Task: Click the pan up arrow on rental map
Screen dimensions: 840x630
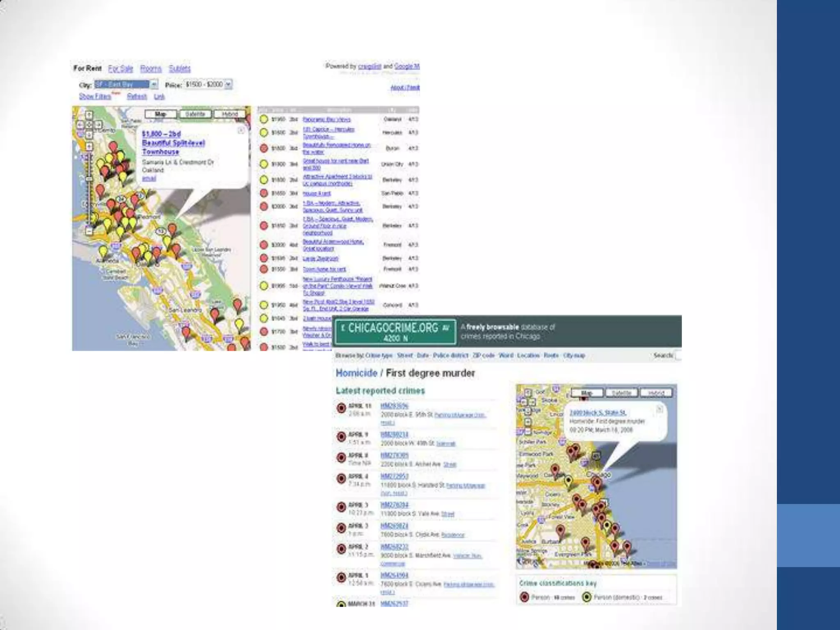Action: pyautogui.click(x=89, y=115)
